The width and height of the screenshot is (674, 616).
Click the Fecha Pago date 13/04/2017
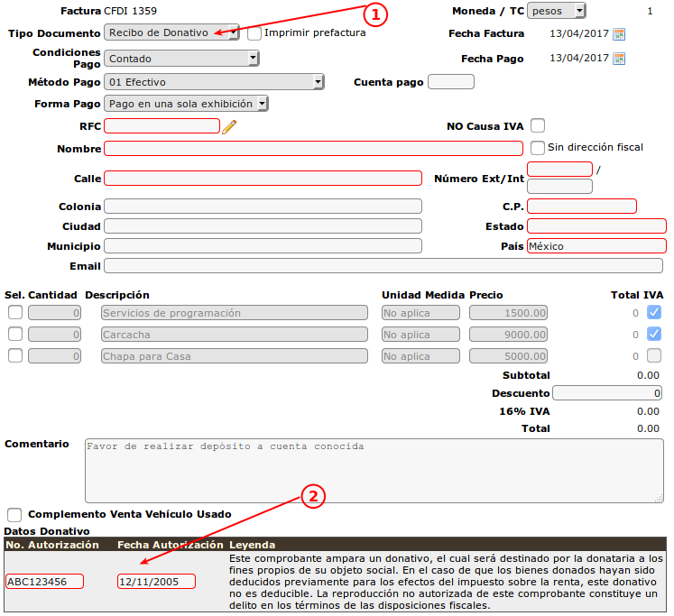click(x=579, y=58)
